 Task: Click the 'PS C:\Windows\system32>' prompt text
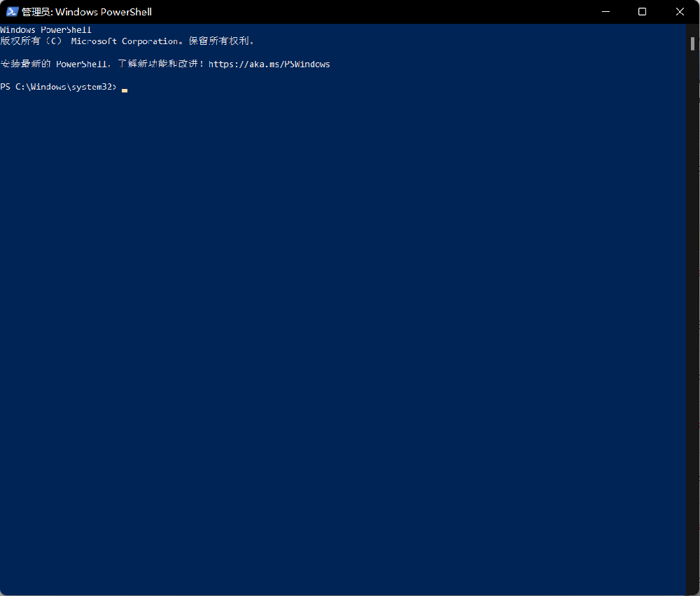(x=59, y=87)
